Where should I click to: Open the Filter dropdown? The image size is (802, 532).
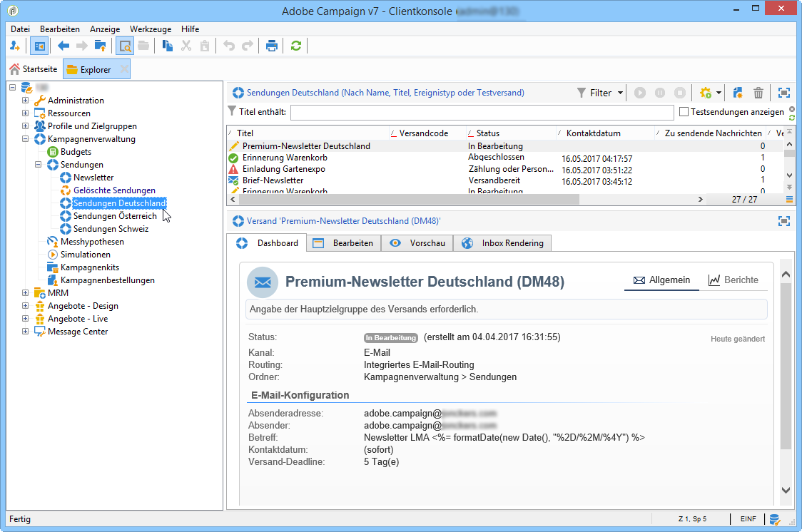[600, 93]
